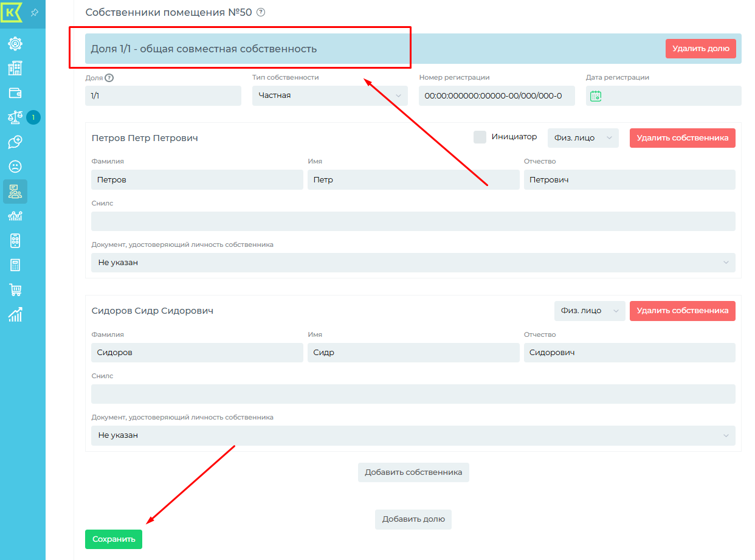Open the sad face complaints icon

click(x=15, y=167)
